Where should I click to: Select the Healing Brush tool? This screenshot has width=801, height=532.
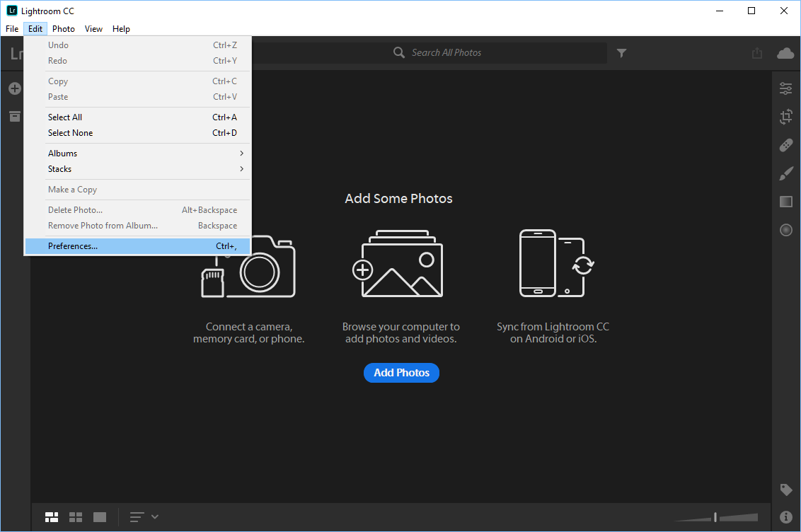click(x=785, y=146)
